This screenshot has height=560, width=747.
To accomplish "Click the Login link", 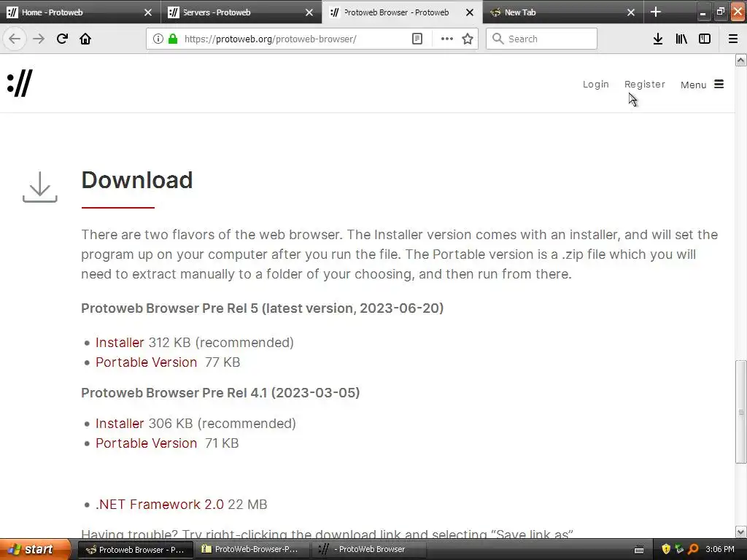I will click(595, 85).
